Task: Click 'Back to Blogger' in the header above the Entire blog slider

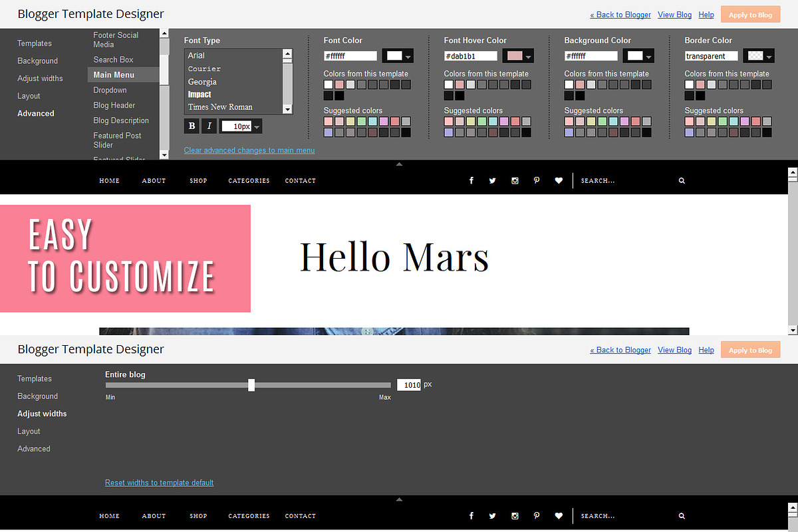Action: pyautogui.click(x=620, y=350)
